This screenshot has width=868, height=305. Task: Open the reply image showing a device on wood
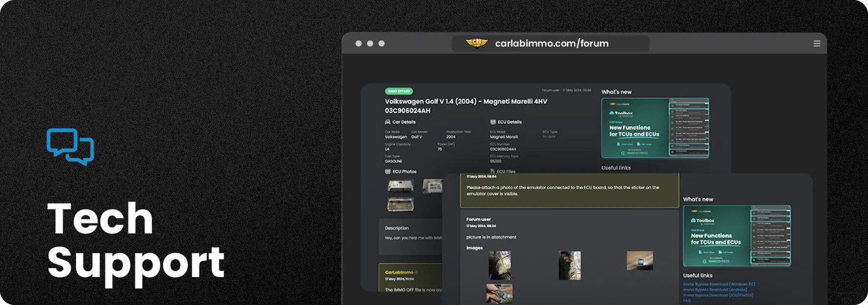[x=640, y=261]
